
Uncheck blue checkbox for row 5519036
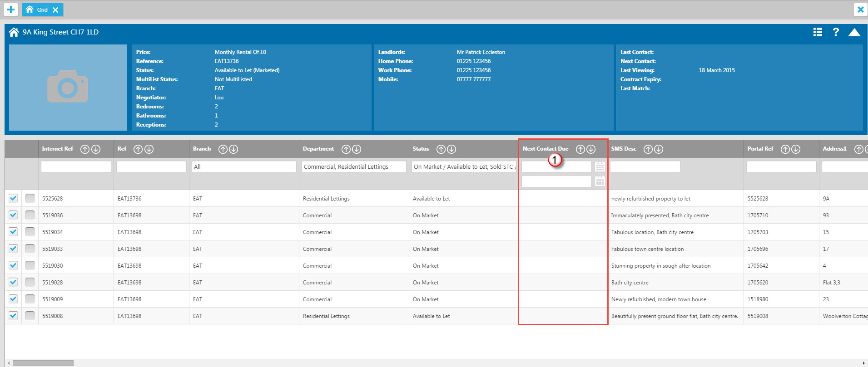pyautogui.click(x=13, y=215)
